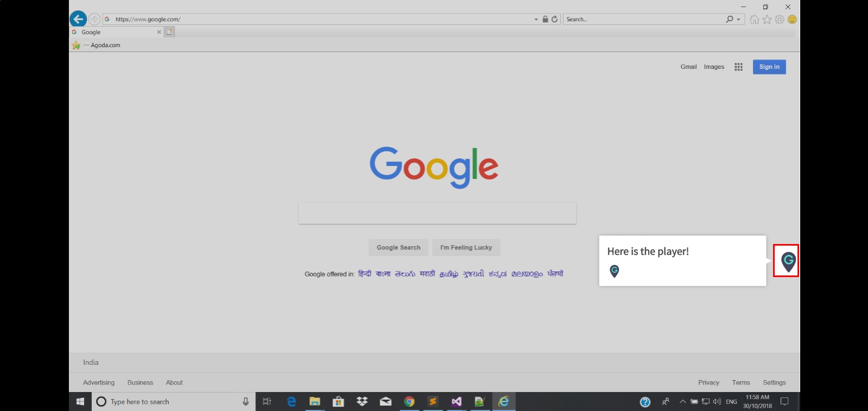Open the Terms footer link
This screenshot has height=411, width=868.
741,382
